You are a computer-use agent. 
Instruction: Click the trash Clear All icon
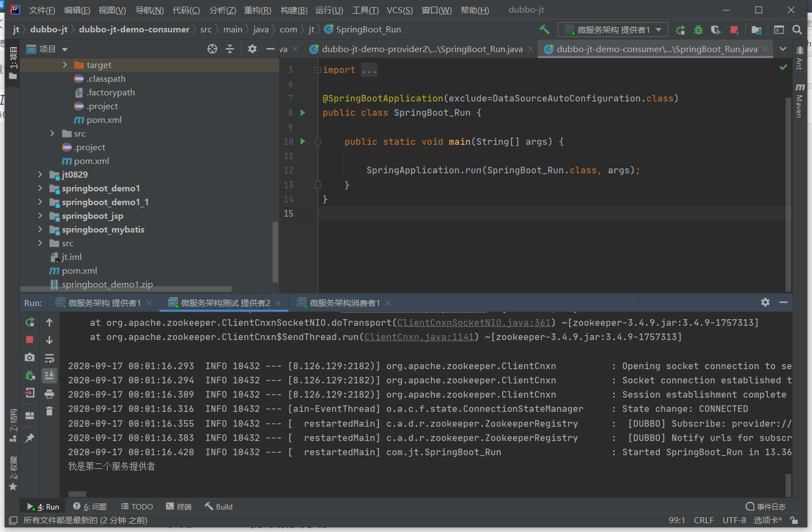[49, 411]
